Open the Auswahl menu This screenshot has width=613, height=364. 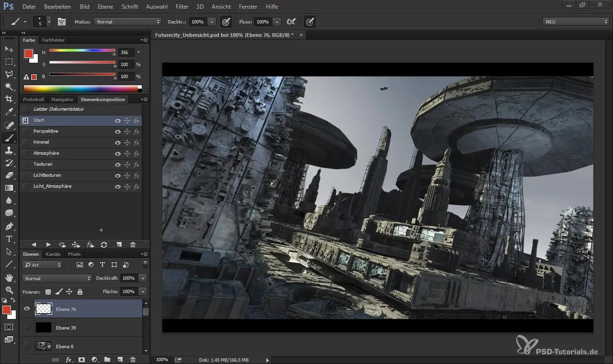157,7
